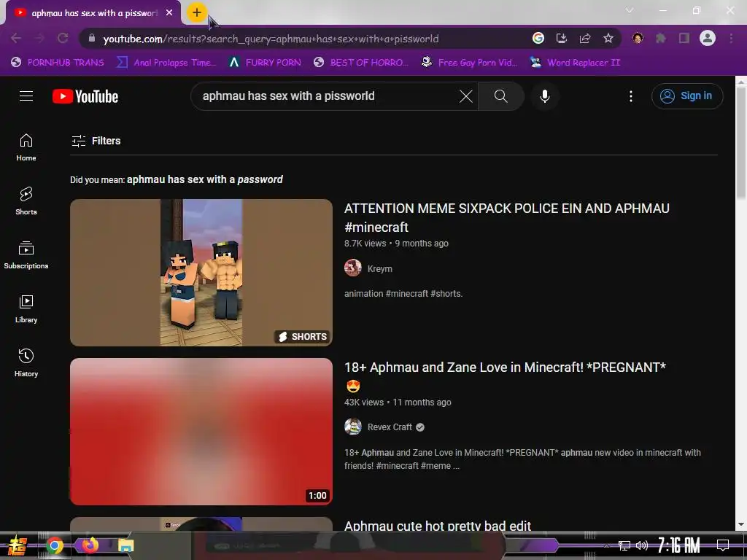Viewport: 747px width, 560px height.
Task: Select the YouTube results browser tab
Action: [x=93, y=13]
